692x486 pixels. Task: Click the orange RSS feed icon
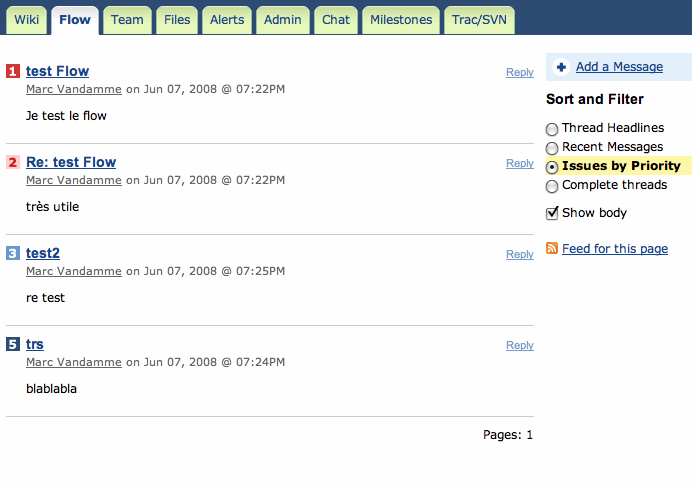tap(552, 248)
